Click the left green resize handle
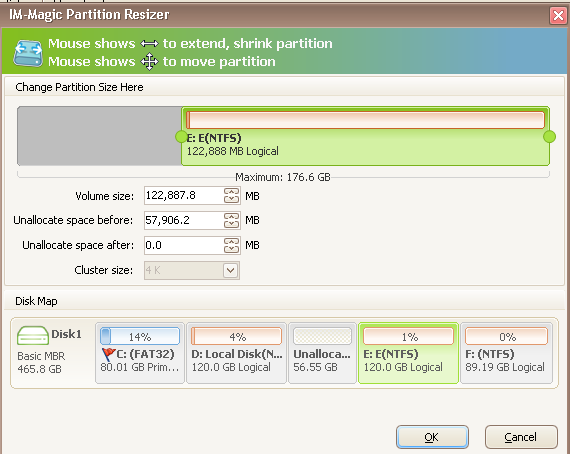The image size is (570, 454). [x=181, y=137]
